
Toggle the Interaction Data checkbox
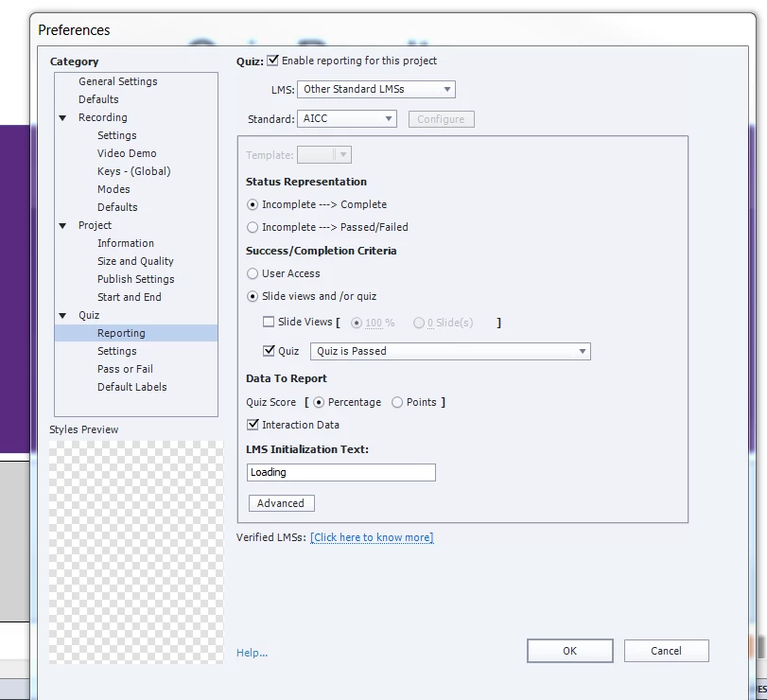[253, 424]
